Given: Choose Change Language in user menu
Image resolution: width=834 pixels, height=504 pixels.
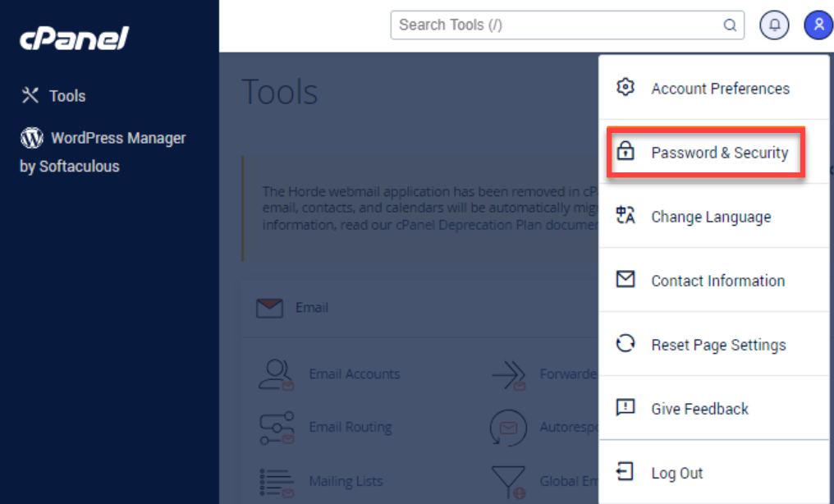Looking at the screenshot, I should [711, 217].
